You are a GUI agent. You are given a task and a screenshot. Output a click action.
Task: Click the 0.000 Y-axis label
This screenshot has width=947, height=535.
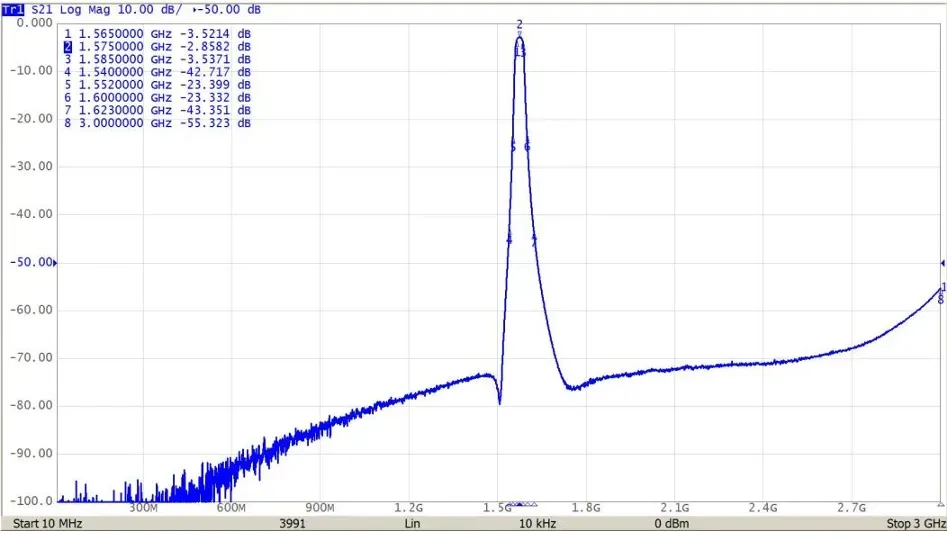[x=34, y=23]
